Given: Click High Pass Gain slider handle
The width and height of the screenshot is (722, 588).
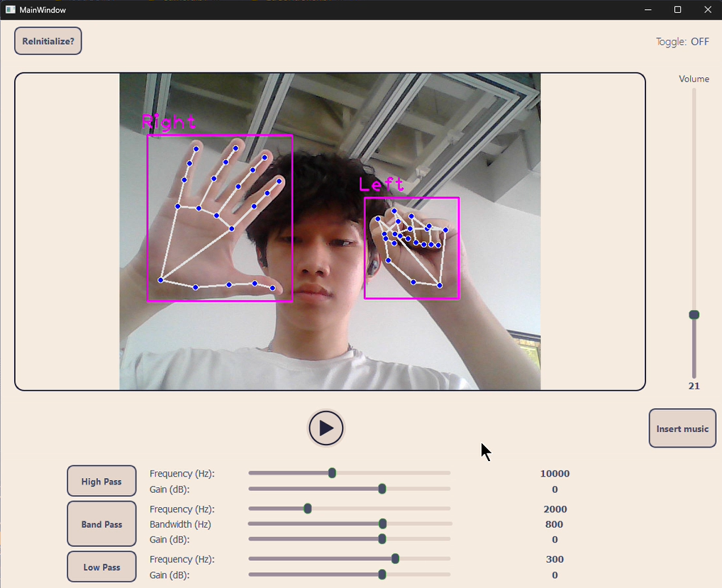Looking at the screenshot, I should [382, 489].
